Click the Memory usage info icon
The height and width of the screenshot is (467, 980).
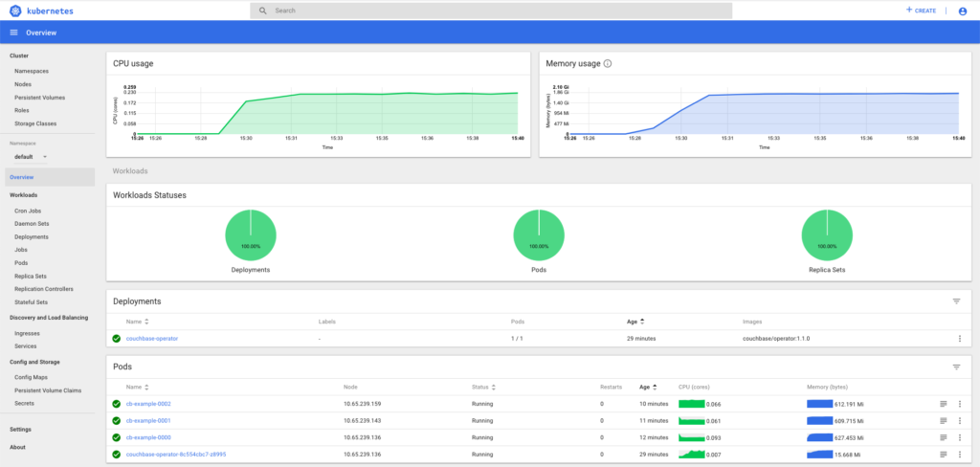pos(608,64)
